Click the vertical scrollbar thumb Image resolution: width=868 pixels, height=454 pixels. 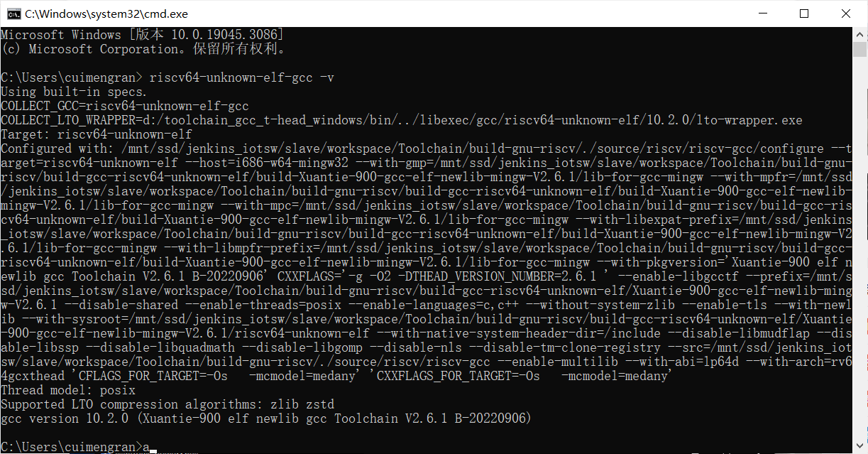(860, 49)
